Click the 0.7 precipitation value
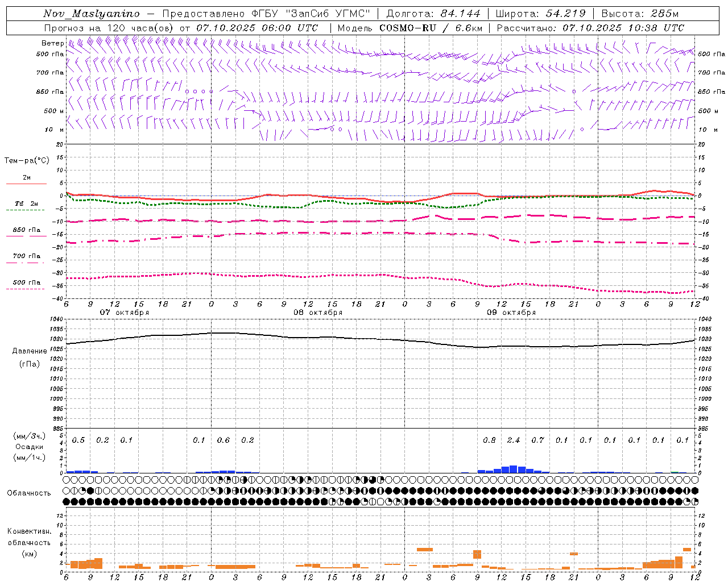The height and width of the screenshot is (582, 728). [537, 440]
